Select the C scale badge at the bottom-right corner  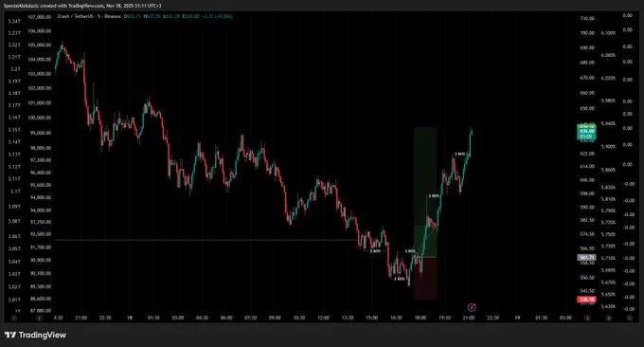[629, 318]
